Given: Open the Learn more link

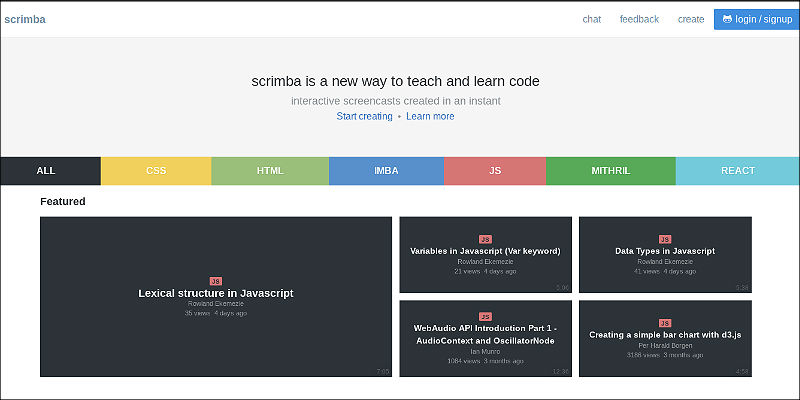Looking at the screenshot, I should [x=430, y=116].
